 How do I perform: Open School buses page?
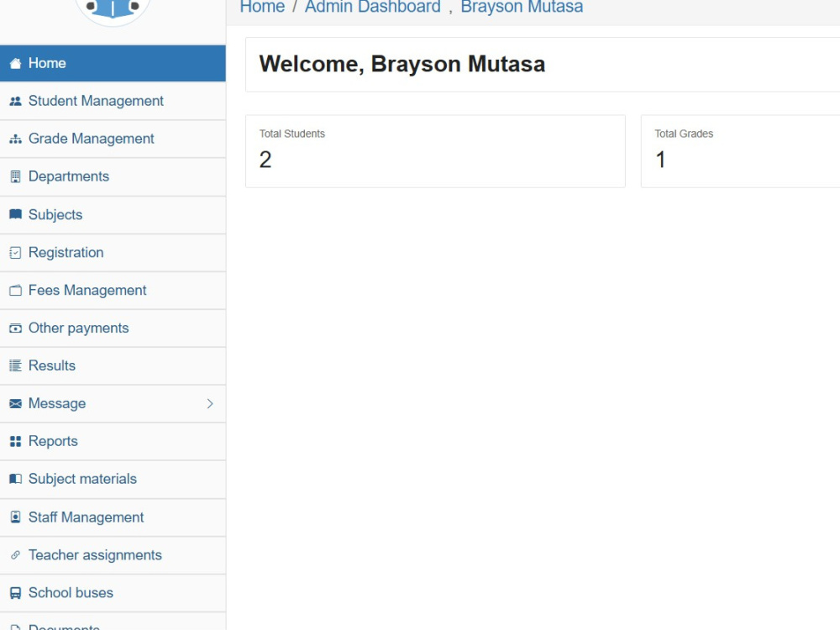tap(113, 593)
